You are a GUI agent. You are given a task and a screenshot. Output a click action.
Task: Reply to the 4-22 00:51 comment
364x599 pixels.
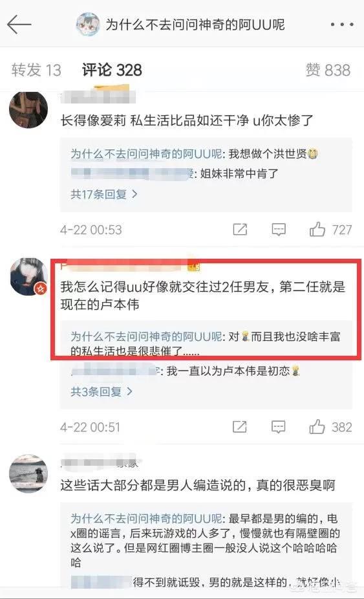click(278, 427)
